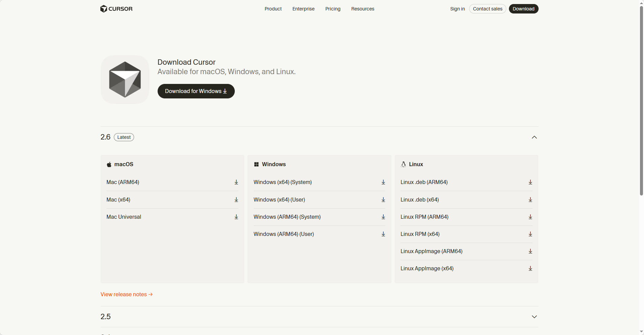Select the Linux .deb (x64) label
The width and height of the screenshot is (644, 335).
coord(420,200)
